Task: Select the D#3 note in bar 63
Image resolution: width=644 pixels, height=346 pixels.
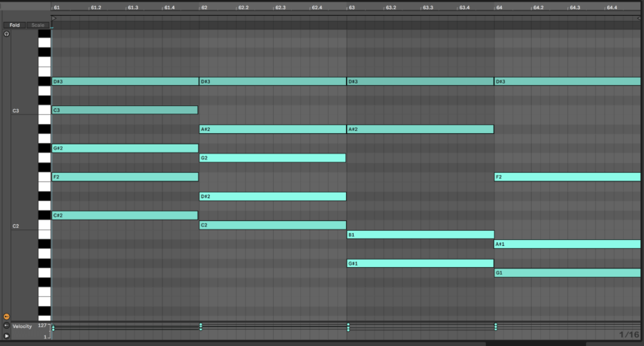Action: [420, 81]
